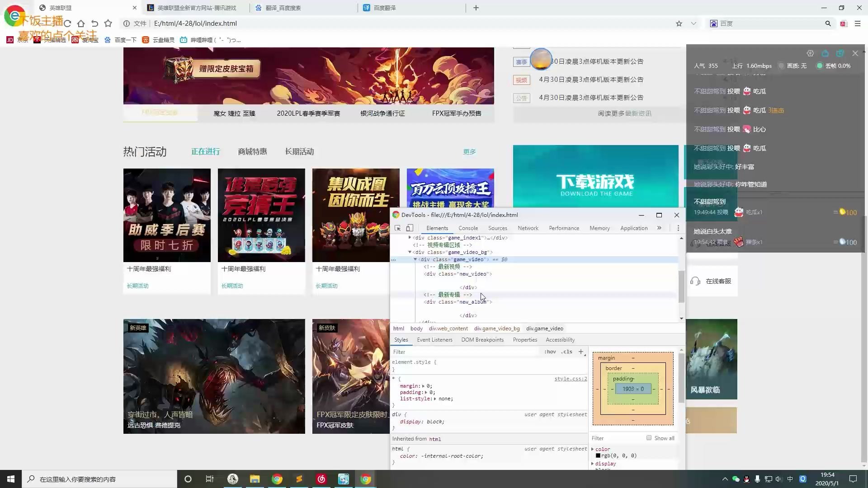Focus the Styles Filter input
This screenshot has width=868, height=488.
pyautogui.click(x=466, y=352)
